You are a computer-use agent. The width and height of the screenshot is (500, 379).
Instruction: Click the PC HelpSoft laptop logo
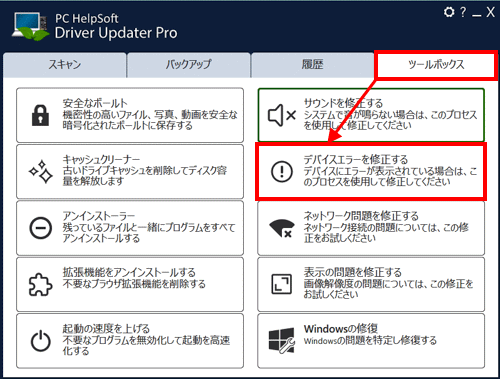(30, 27)
